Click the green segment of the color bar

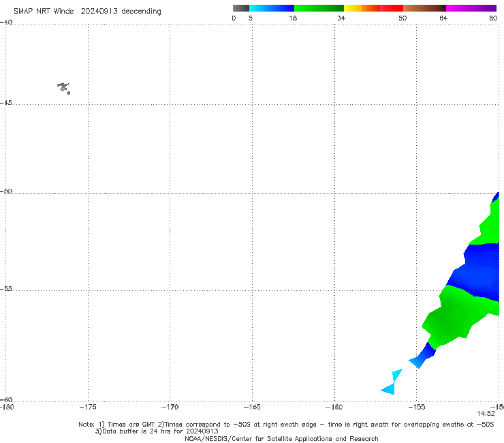click(319, 8)
